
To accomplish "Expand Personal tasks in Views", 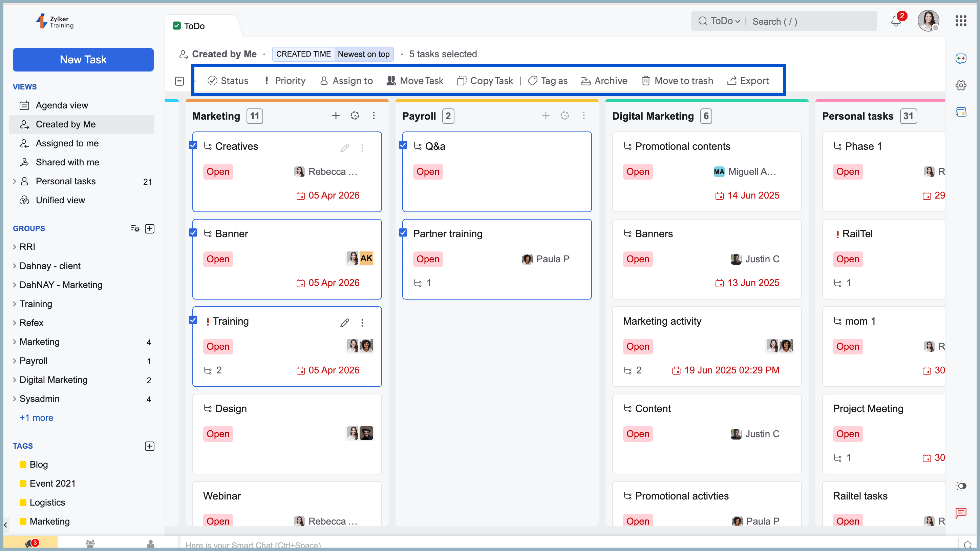I will [15, 181].
